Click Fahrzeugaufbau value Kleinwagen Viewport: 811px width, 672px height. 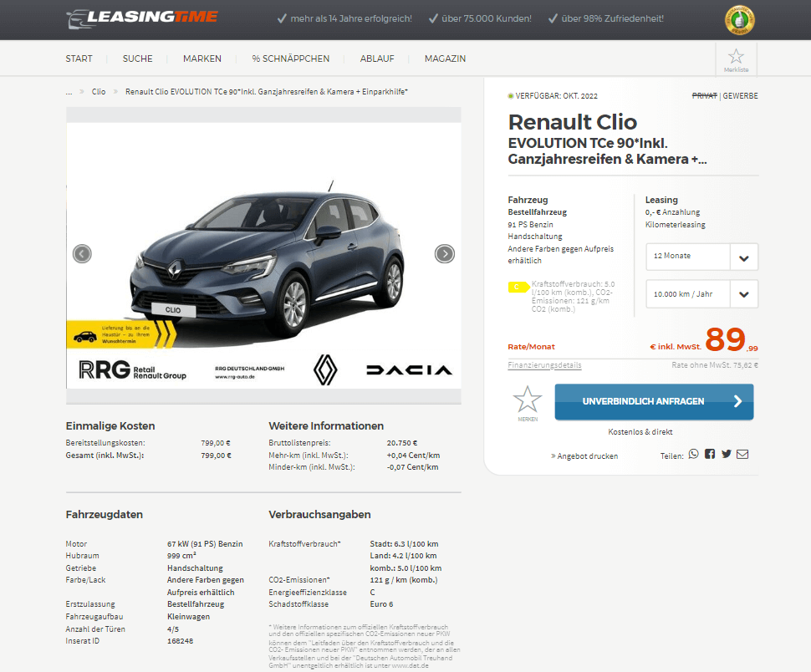[188, 617]
